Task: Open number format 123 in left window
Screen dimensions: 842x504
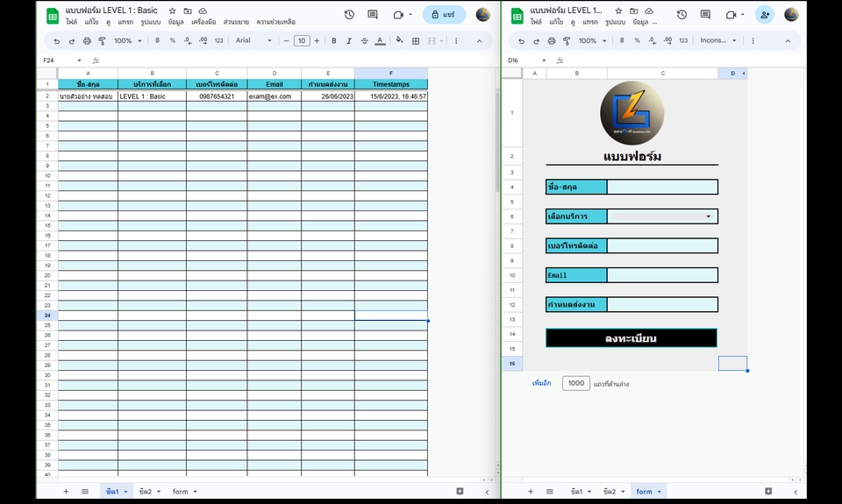Action: 218,40
